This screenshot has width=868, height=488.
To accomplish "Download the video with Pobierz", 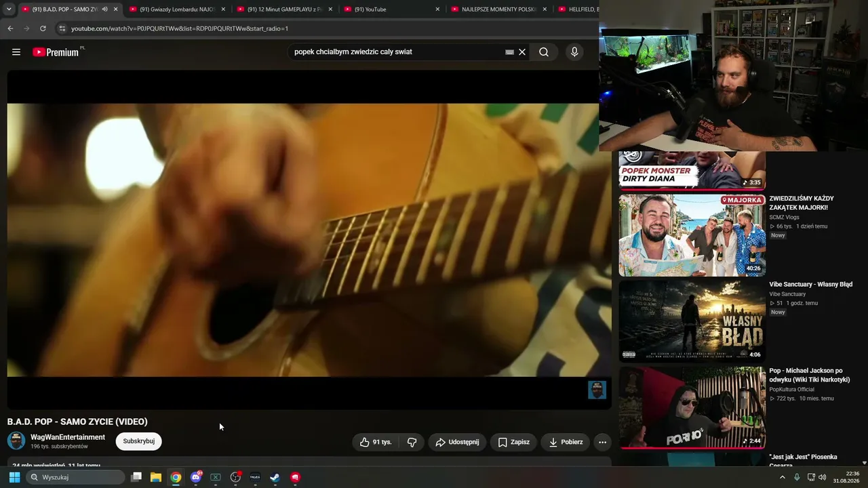I will click(x=566, y=442).
